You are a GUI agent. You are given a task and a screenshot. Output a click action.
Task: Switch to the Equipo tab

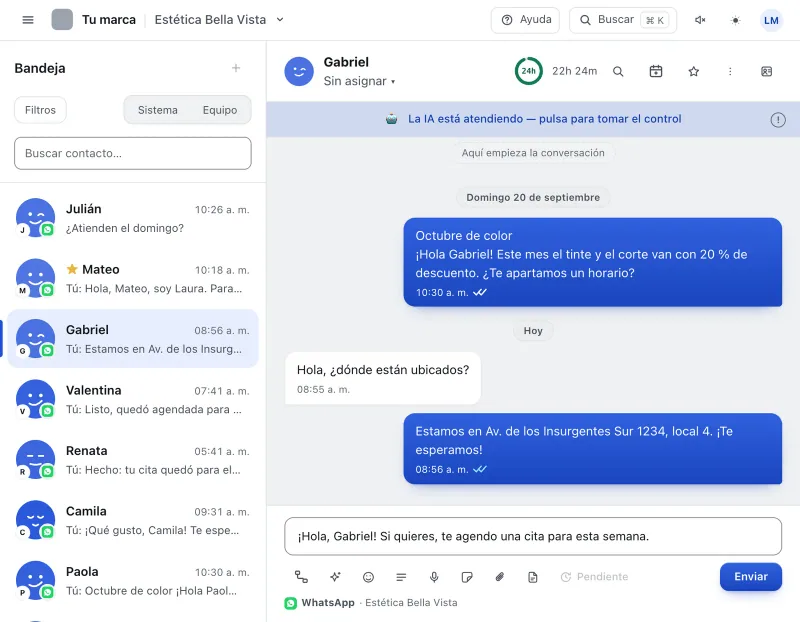[x=220, y=110]
